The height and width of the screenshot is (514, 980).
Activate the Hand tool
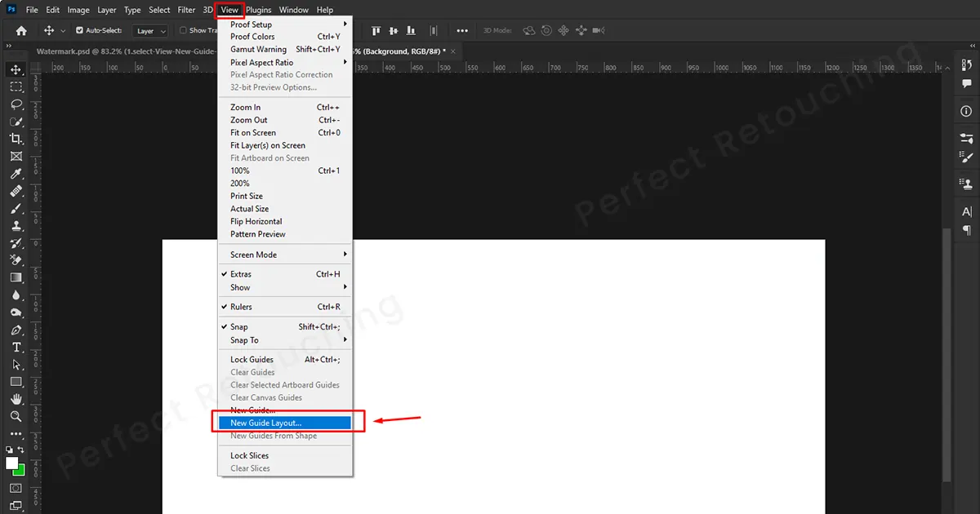click(x=16, y=399)
